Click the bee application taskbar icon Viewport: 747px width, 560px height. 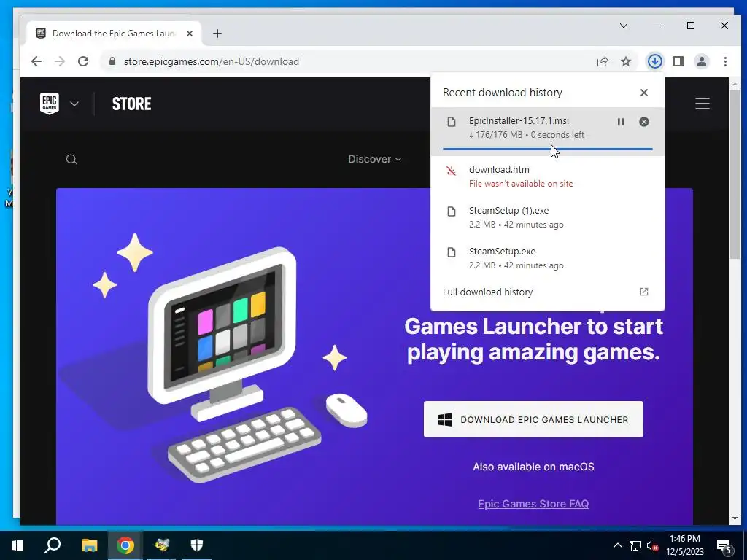(x=161, y=545)
